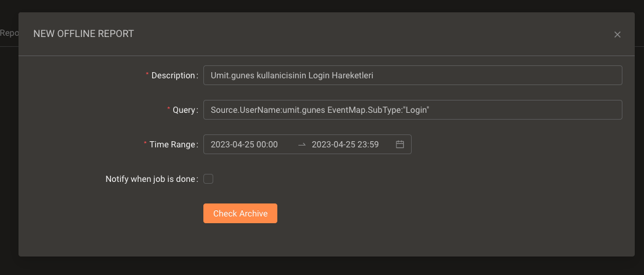Image resolution: width=644 pixels, height=275 pixels.
Task: Enable Notify when job is done checkbox
Action: [208, 179]
